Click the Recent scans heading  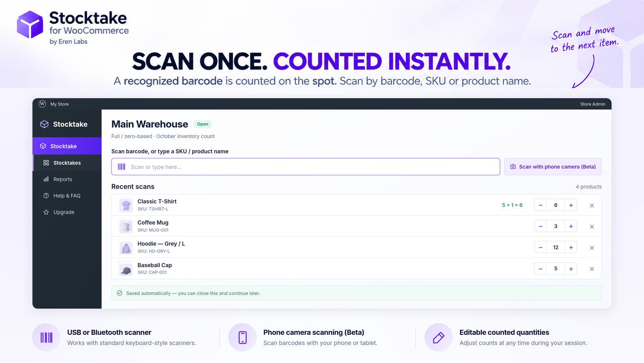tap(133, 187)
